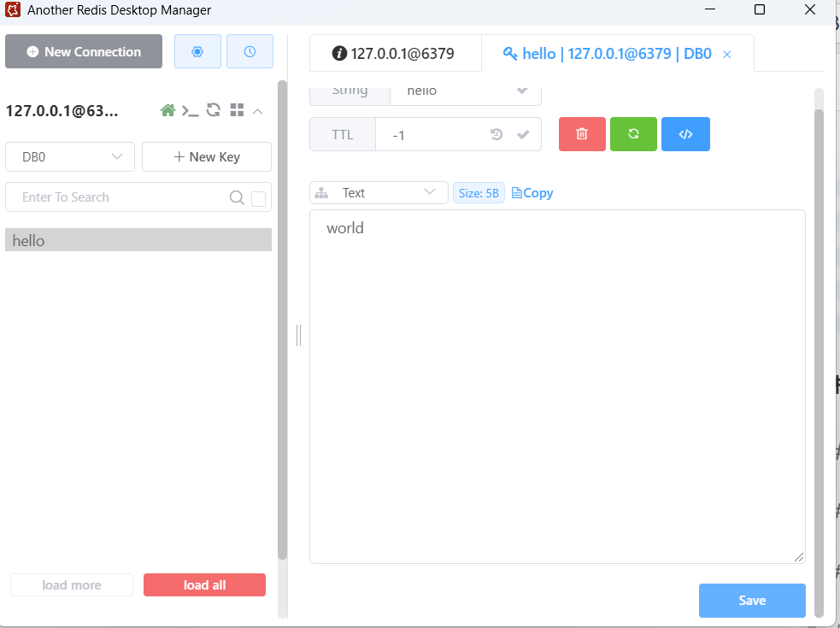The height and width of the screenshot is (628, 840).
Task: Copy value with Copy link
Action: pyautogui.click(x=532, y=193)
